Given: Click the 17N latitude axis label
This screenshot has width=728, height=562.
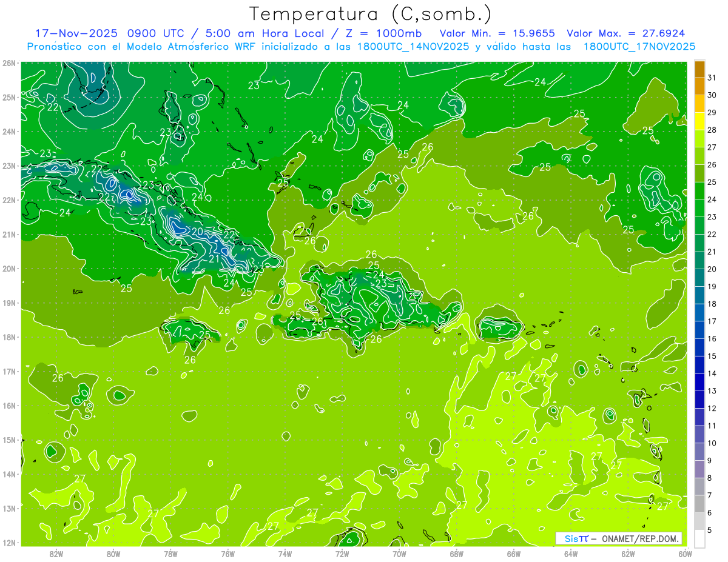Looking at the screenshot, I should (10, 371).
